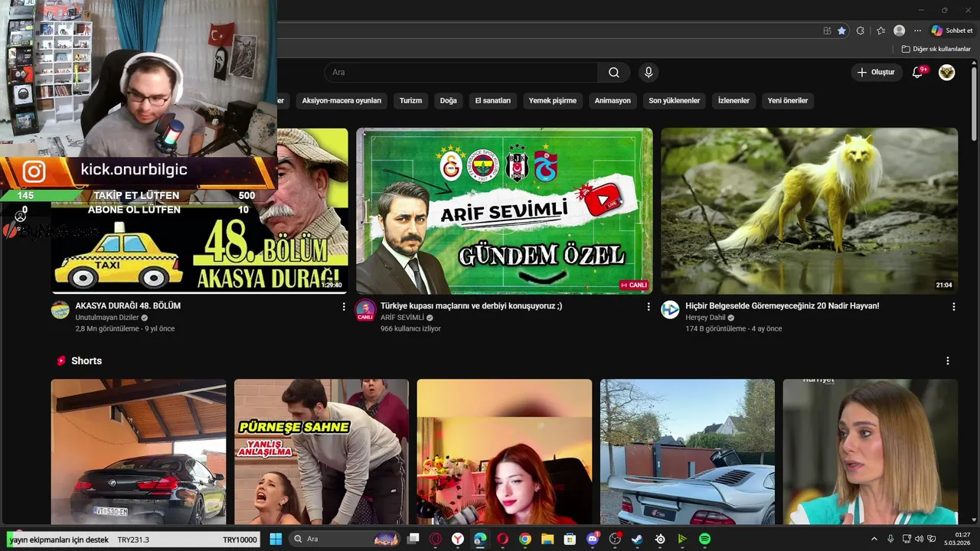Open the blonde woman Hürriyet Short
Viewport: 980px width, 551px height.
pyautogui.click(x=870, y=452)
